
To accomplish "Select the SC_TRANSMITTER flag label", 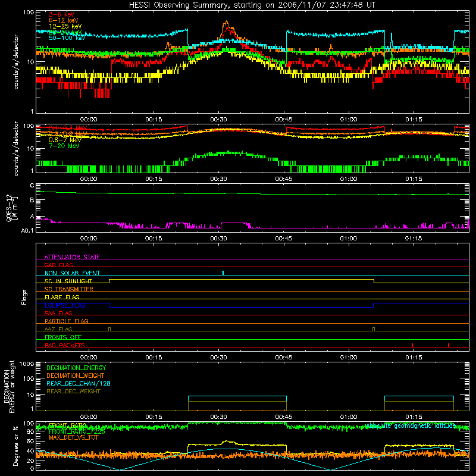I will coord(69,289).
